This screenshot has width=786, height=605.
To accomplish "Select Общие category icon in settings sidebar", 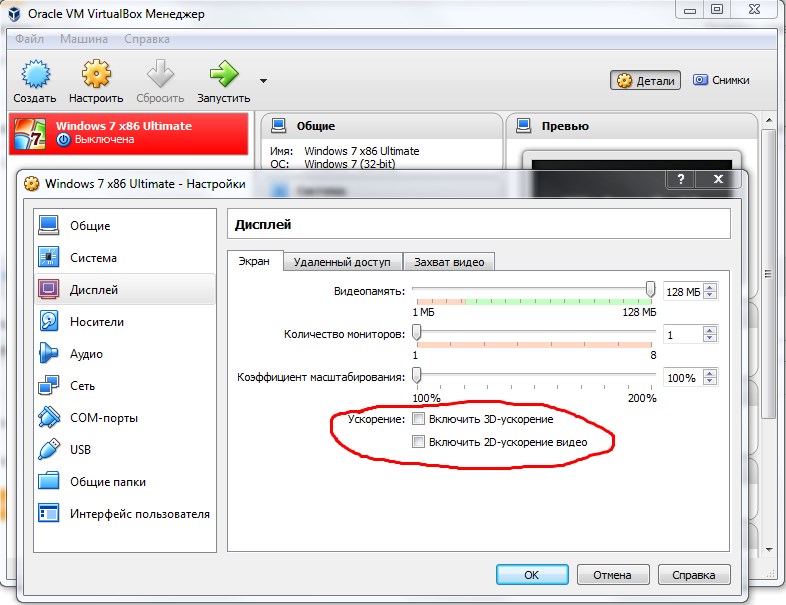I will coord(49,226).
